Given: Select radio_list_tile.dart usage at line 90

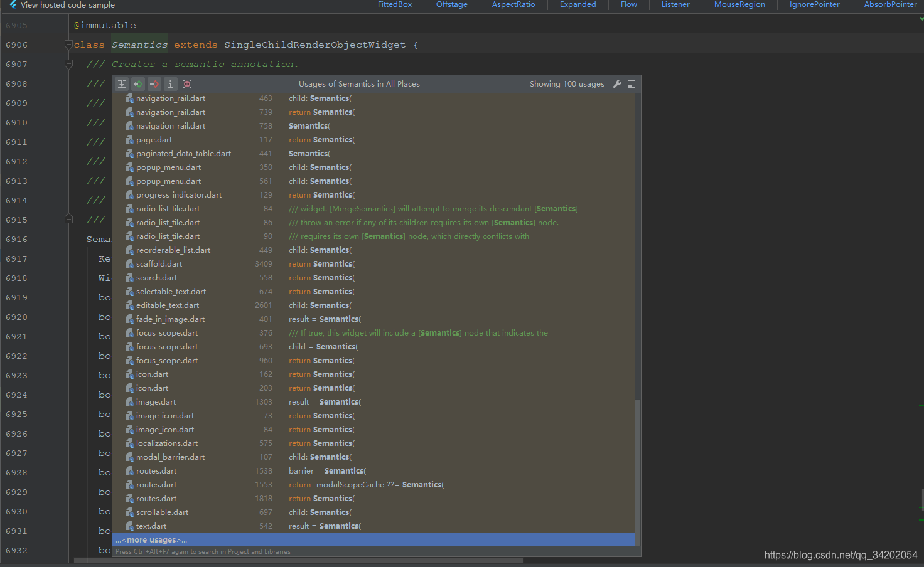Looking at the screenshot, I should pyautogui.click(x=373, y=236).
